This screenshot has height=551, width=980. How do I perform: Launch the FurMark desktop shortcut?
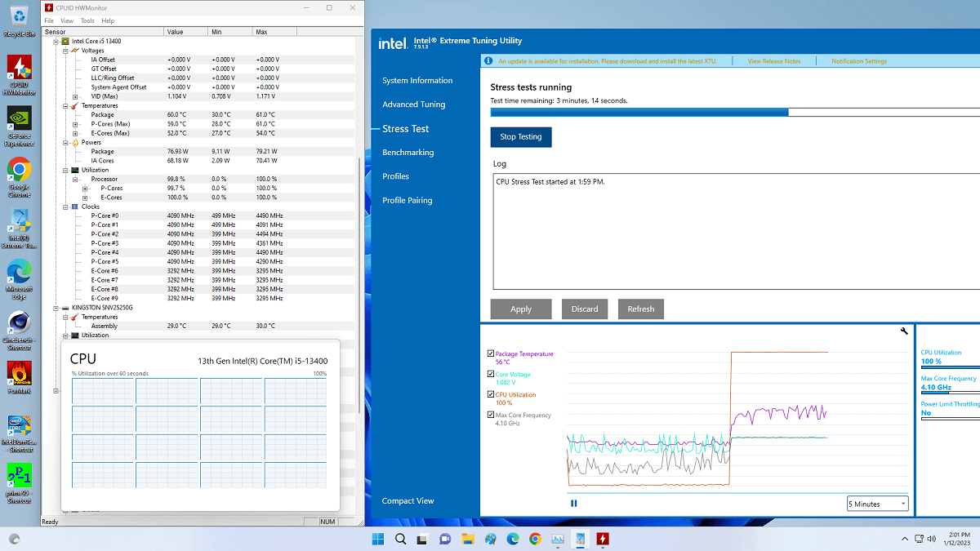(x=20, y=378)
